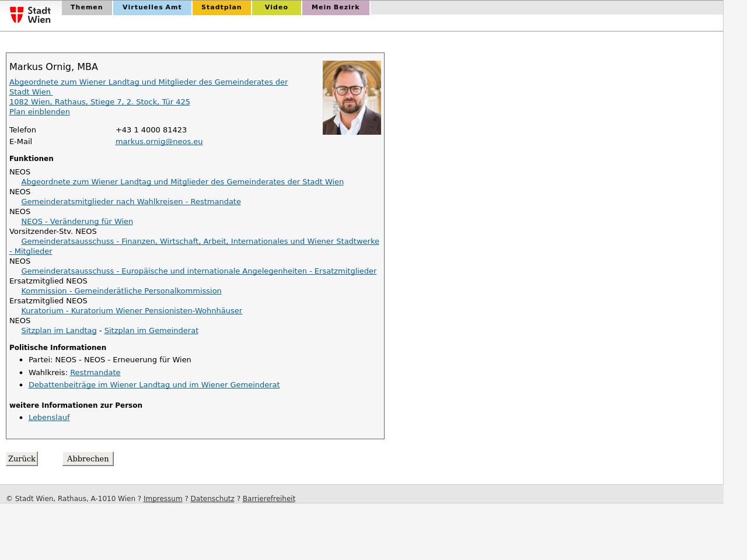The image size is (747, 560).
Task: Click the copyright text Stadt Wien, Rathaus
Action: pos(71,499)
